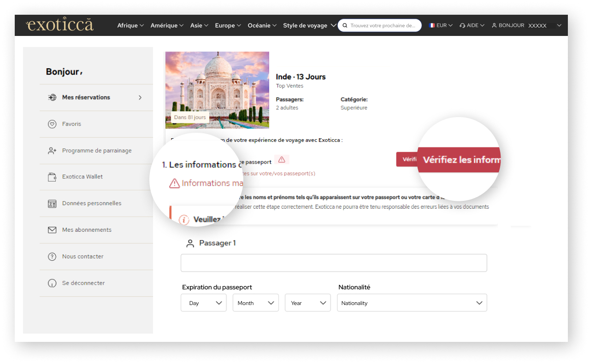
Task: Open Exoticca Wallet
Action: pos(95,176)
